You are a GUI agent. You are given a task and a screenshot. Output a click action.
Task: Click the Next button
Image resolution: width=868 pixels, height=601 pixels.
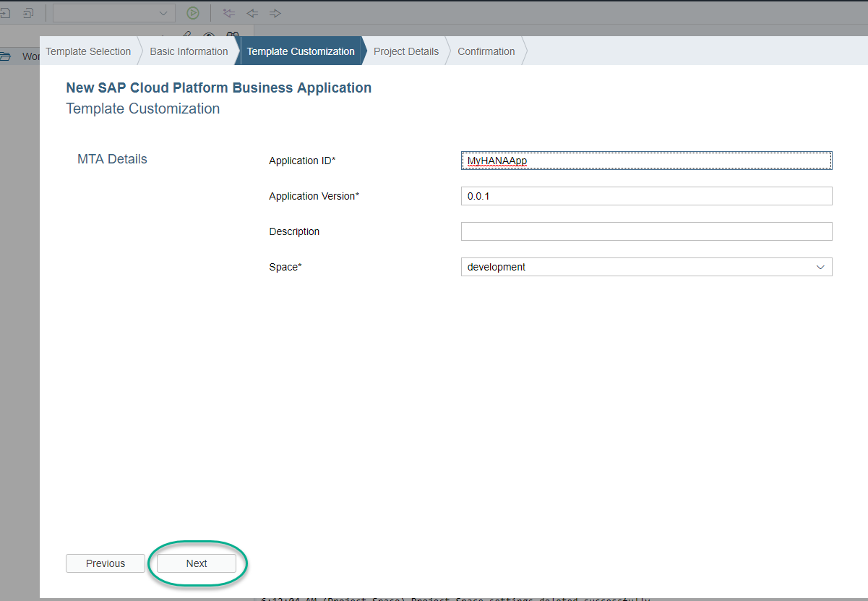point(197,563)
